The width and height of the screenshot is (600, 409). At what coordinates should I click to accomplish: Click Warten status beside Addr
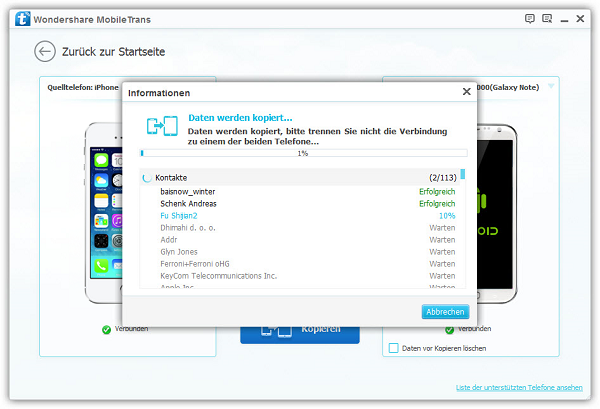point(442,240)
